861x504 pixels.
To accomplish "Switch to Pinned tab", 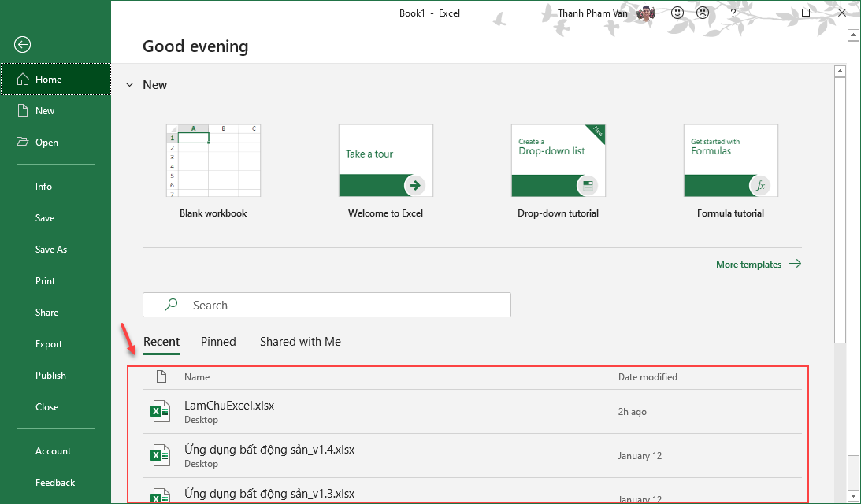I will click(218, 342).
